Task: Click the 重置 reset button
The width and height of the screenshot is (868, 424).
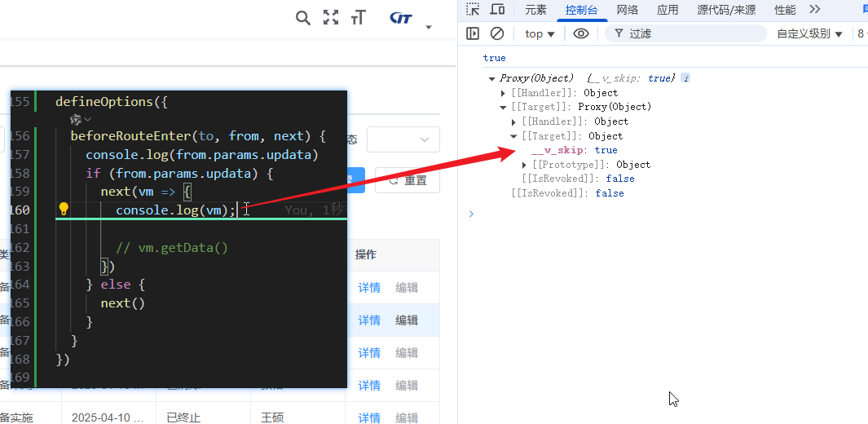Action: pos(408,180)
